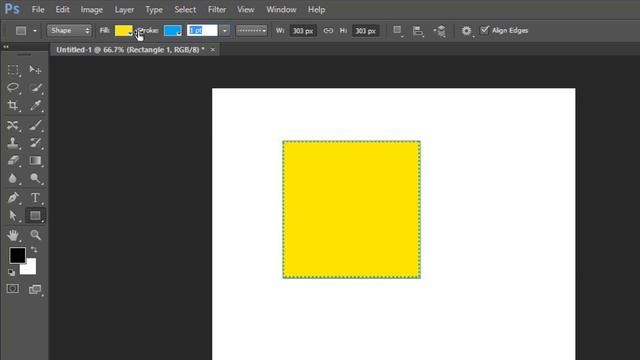Collapse the tools panel double arrows
The height and width of the screenshot is (360, 640).
click(6, 47)
